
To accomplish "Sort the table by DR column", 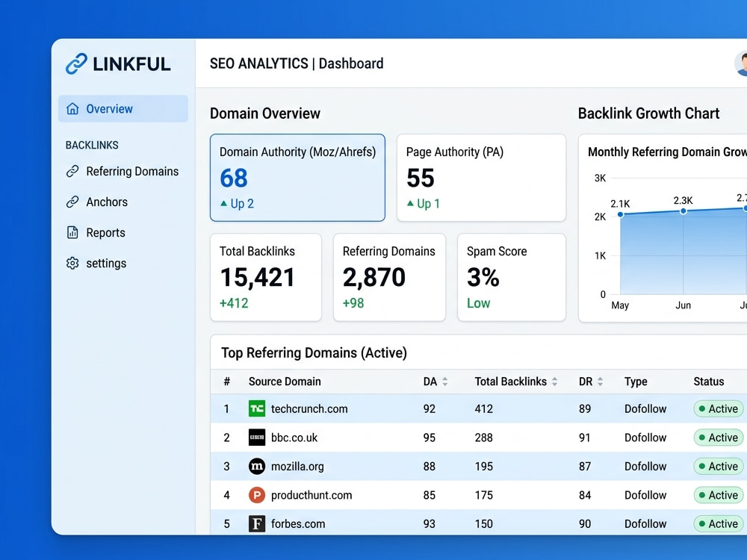I will tap(601, 382).
